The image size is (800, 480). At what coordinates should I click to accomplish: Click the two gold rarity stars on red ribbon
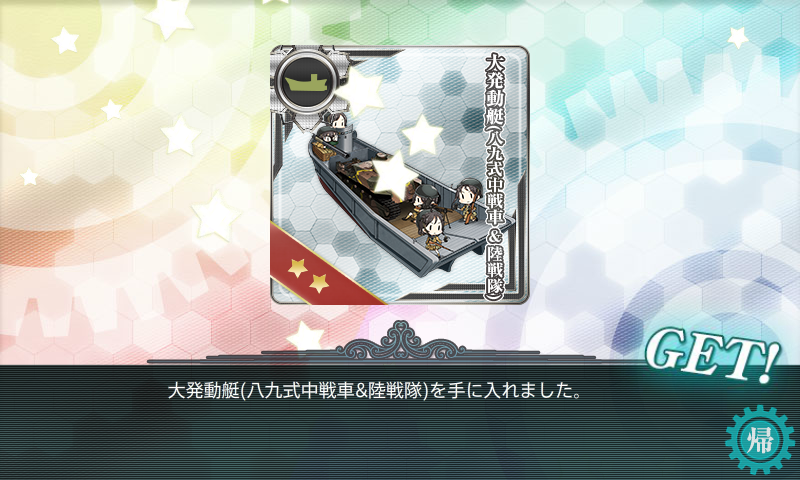[308, 274]
